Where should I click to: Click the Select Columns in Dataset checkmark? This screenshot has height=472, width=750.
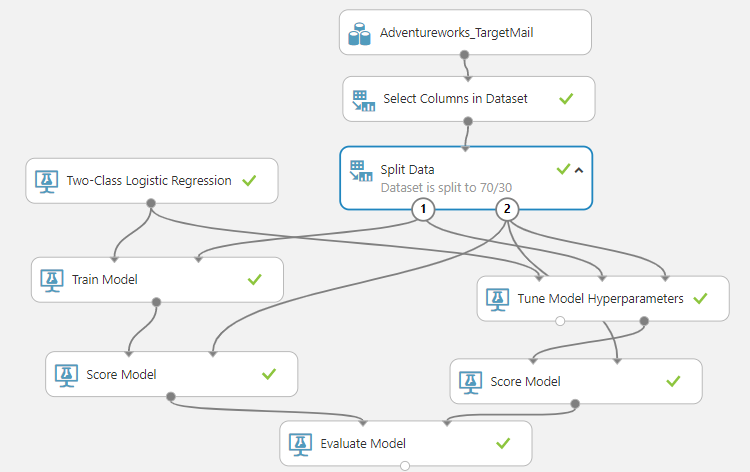(566, 99)
